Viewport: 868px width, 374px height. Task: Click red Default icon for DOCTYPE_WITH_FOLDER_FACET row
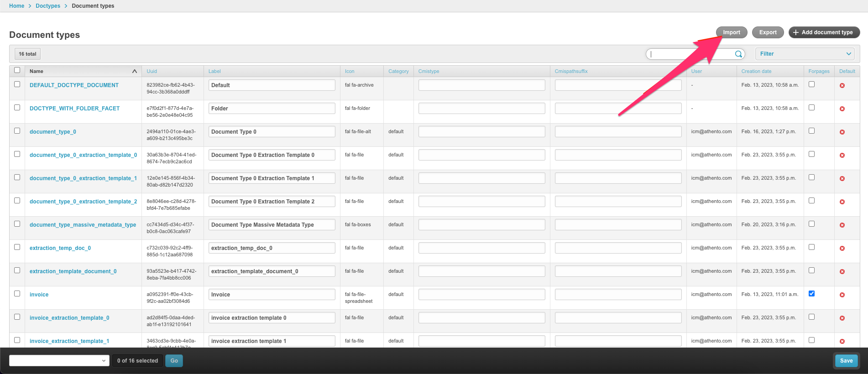click(842, 109)
